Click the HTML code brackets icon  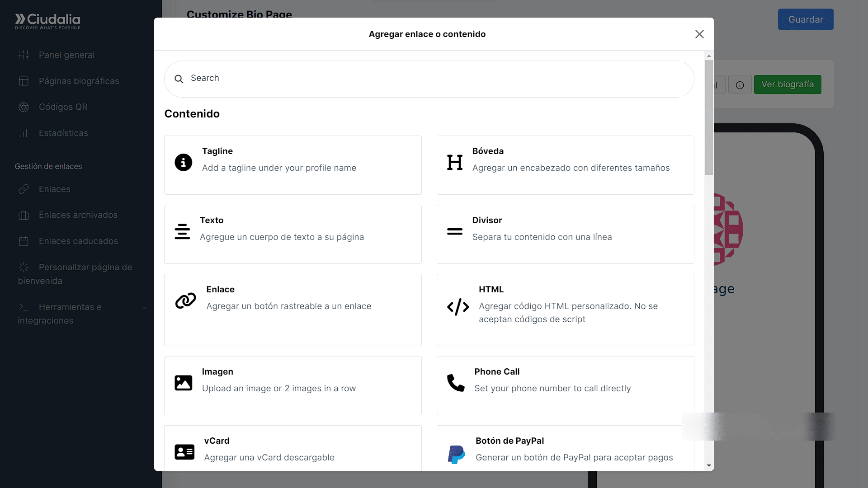458,307
